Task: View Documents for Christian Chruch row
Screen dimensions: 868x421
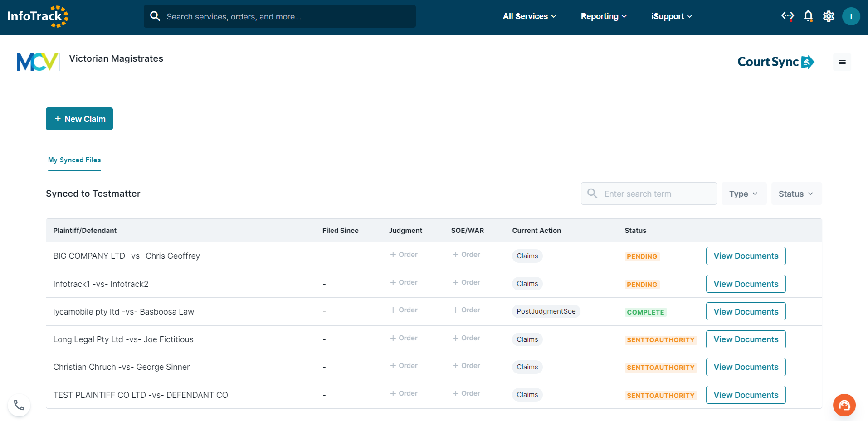Action: click(746, 367)
